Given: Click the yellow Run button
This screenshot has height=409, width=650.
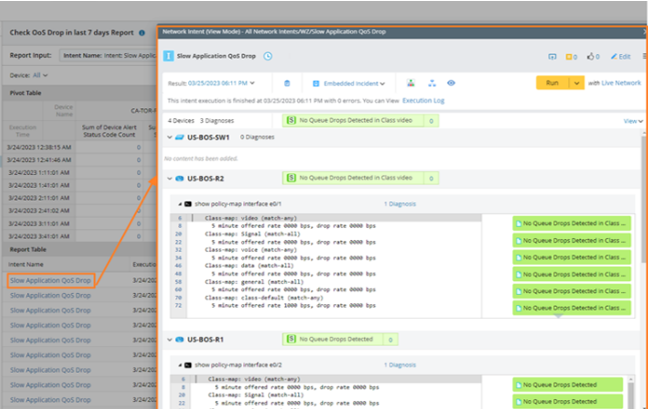Looking at the screenshot, I should tap(552, 83).
